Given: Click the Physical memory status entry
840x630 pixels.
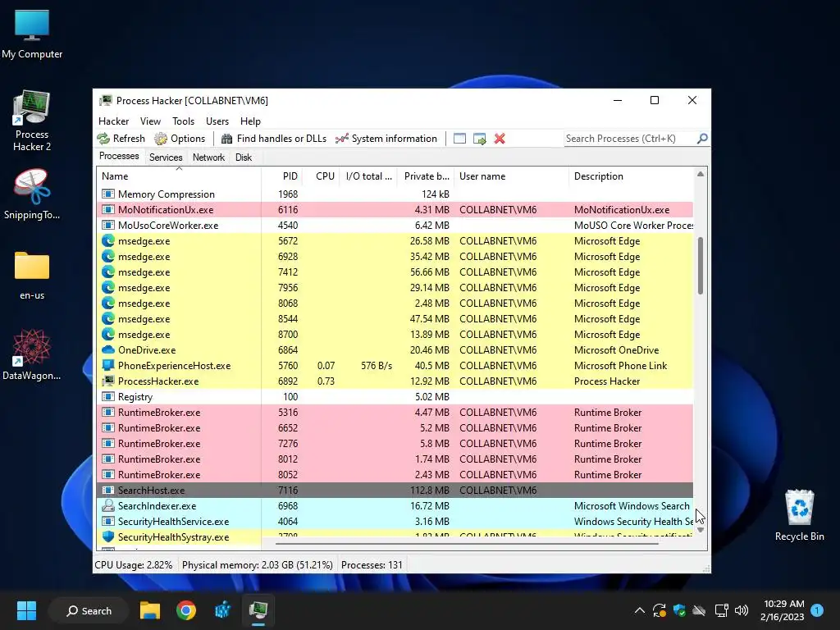Looking at the screenshot, I should point(257,565).
